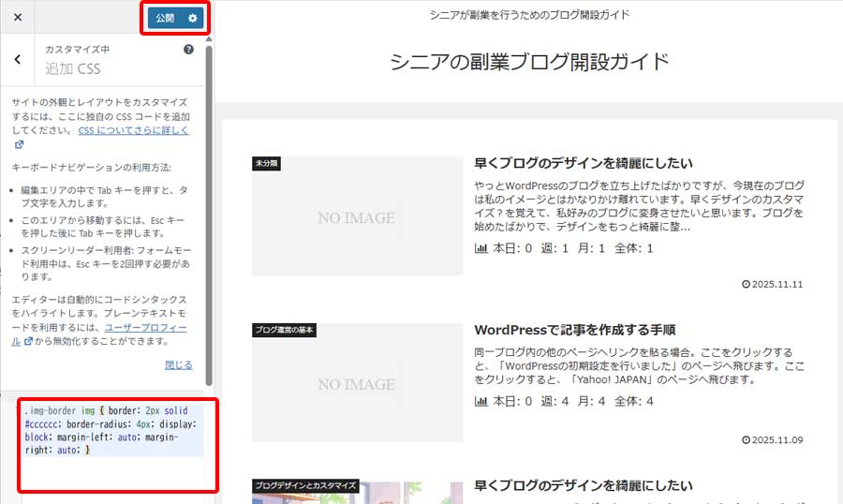843x504 pixels.
Task: Click the ブログ運営の基本 post's NO IMAGE thumbnail
Action: pyautogui.click(x=356, y=384)
